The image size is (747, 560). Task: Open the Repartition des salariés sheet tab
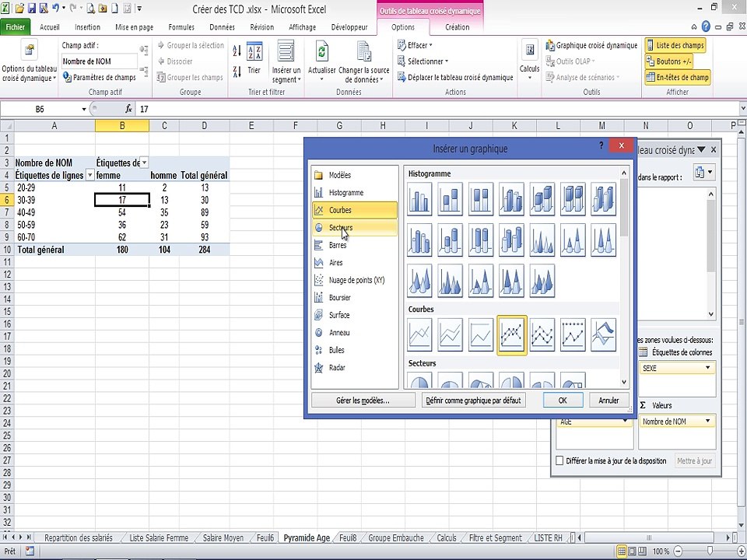click(x=79, y=537)
